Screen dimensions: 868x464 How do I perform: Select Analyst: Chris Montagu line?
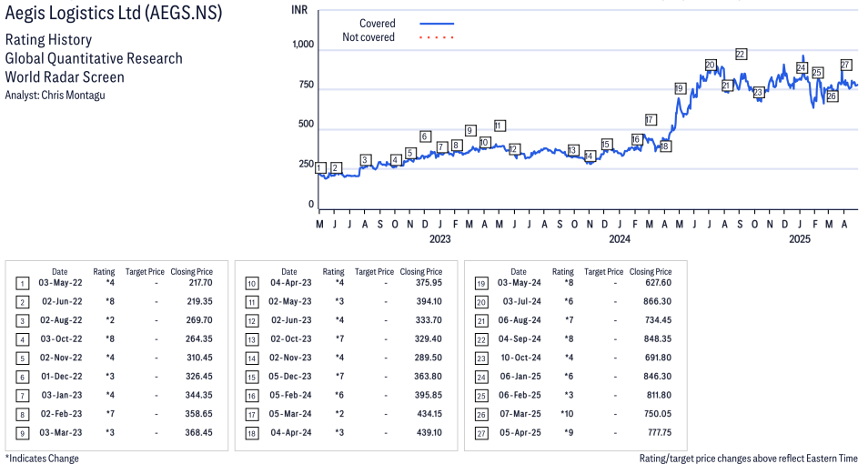click(x=55, y=95)
